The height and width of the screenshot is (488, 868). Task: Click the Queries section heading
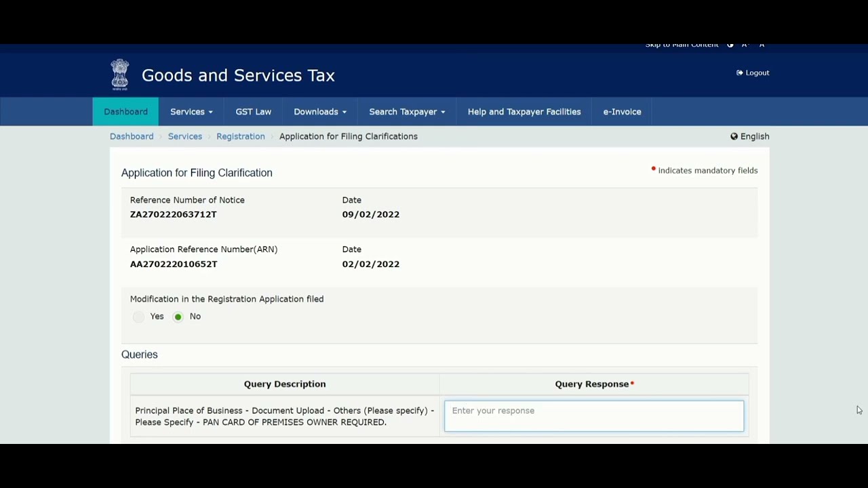pyautogui.click(x=140, y=354)
